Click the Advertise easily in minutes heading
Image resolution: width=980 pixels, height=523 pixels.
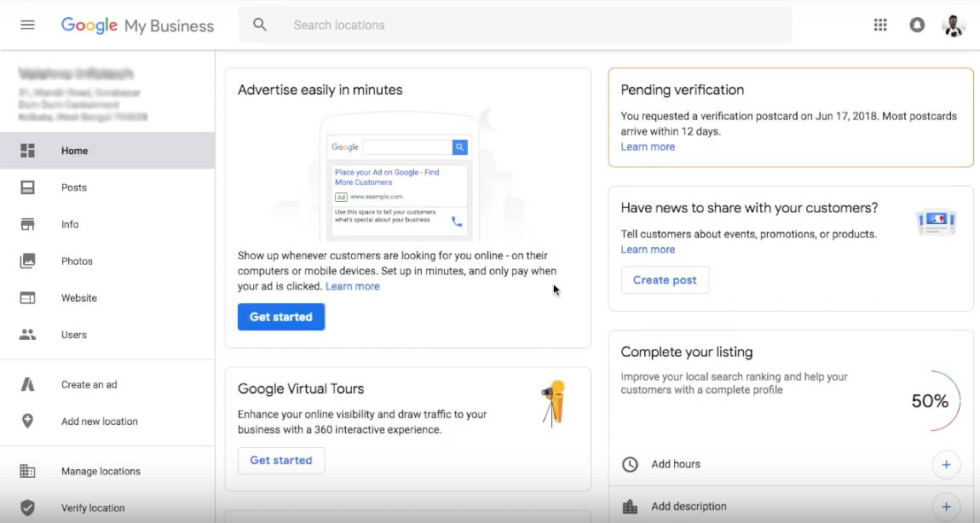point(320,90)
